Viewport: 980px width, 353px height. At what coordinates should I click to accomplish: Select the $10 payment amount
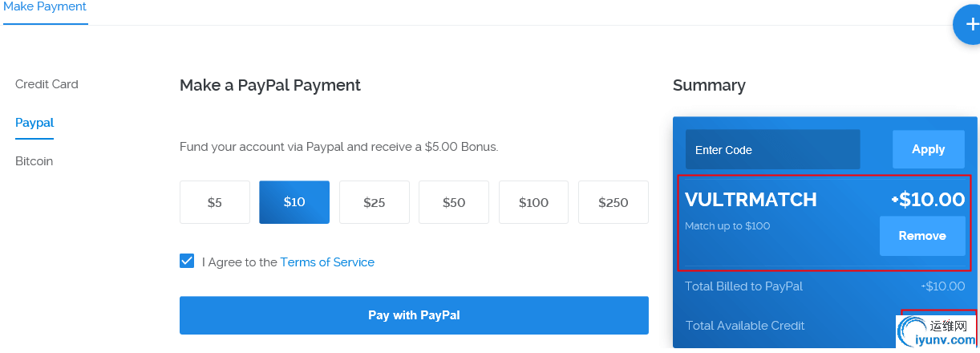[x=294, y=202]
